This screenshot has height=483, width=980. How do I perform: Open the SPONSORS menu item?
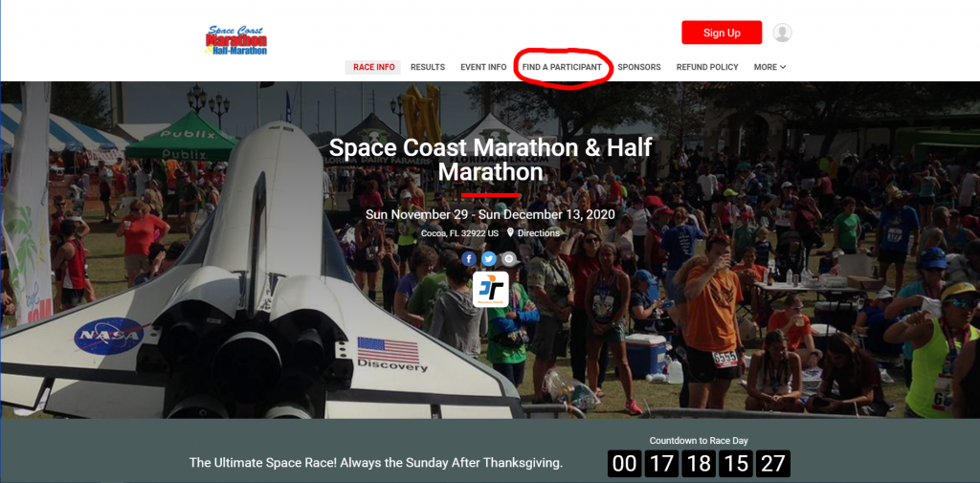tap(638, 67)
